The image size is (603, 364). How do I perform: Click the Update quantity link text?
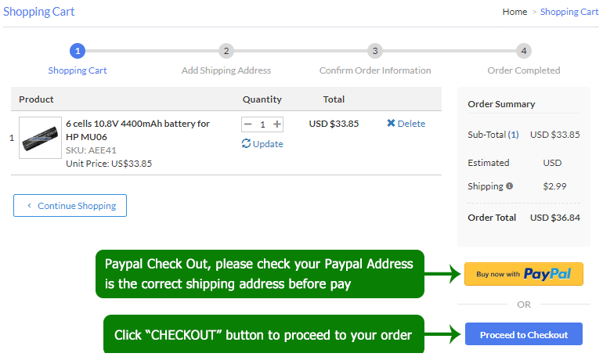coord(268,144)
